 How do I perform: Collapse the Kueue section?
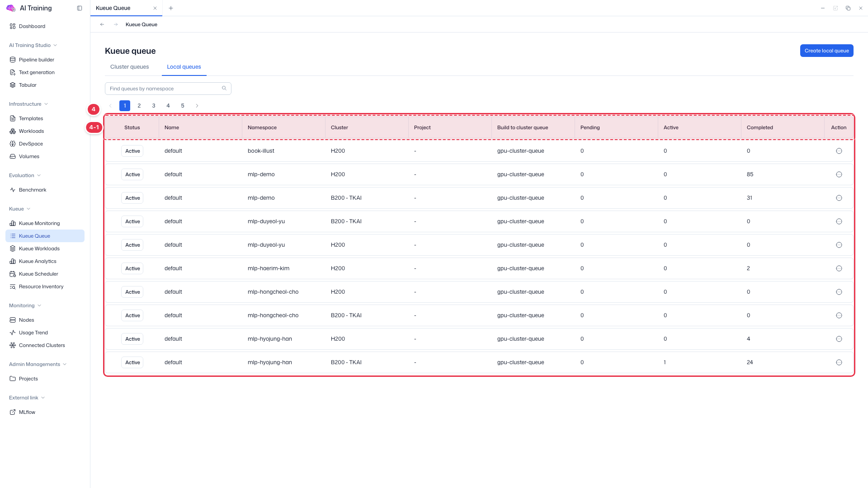20,209
